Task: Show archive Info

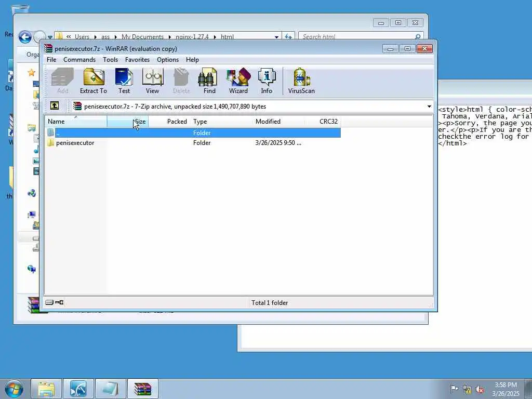Action: pos(267,81)
